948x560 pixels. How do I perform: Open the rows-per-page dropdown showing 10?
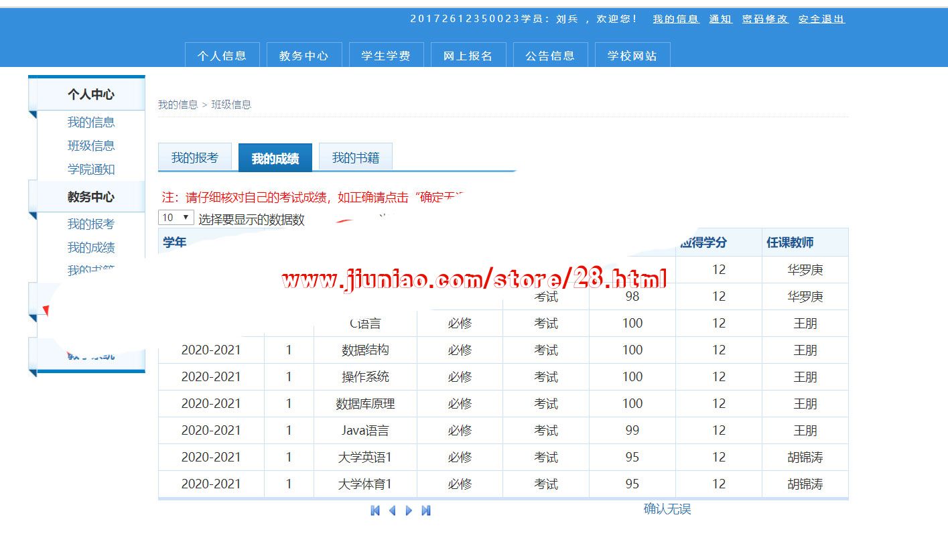[x=176, y=218]
